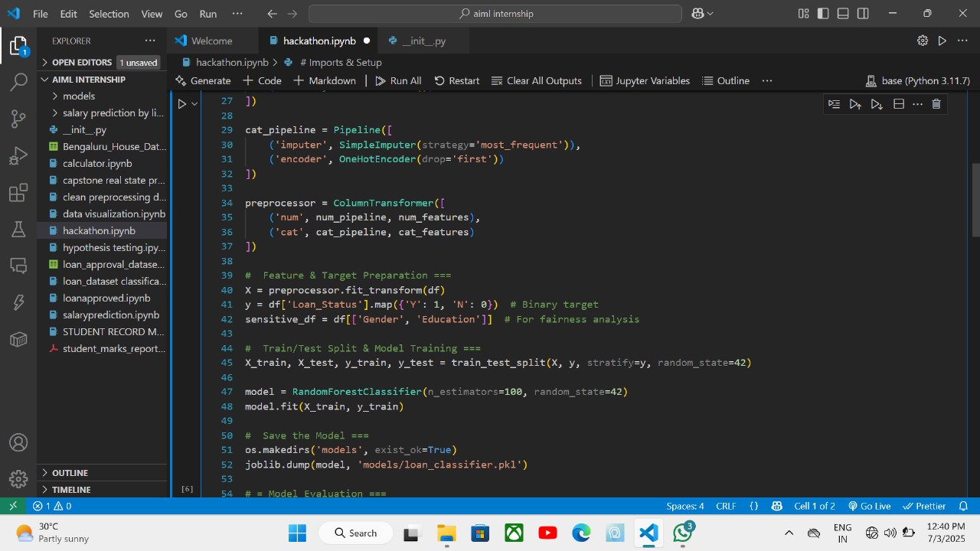Open the Accounts icon in activity bar

point(18,442)
